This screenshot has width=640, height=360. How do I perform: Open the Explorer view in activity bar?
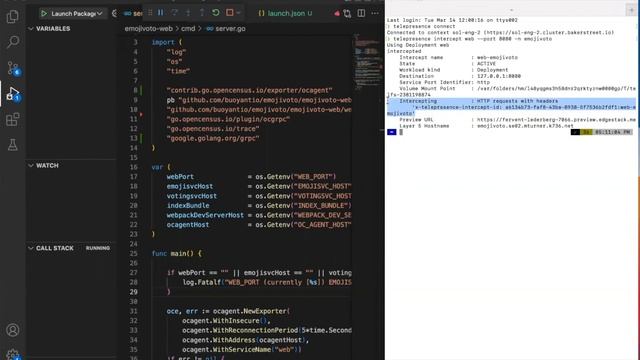click(x=13, y=16)
